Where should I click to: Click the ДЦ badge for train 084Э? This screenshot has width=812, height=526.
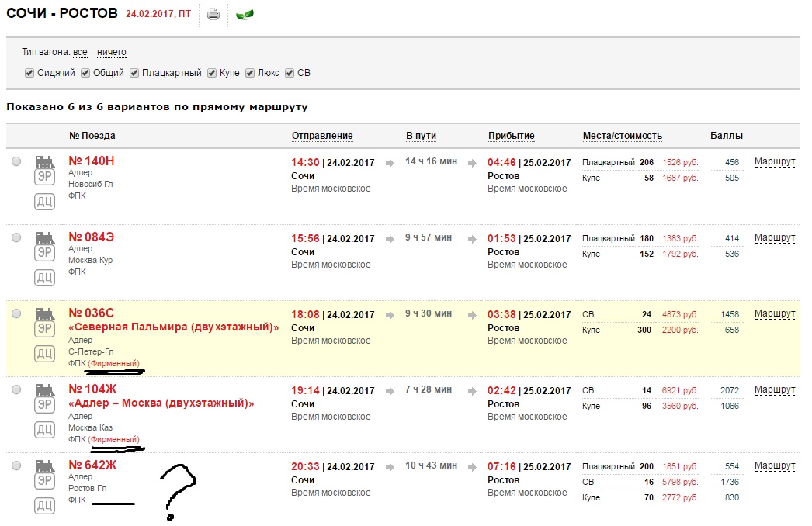pyautogui.click(x=44, y=278)
